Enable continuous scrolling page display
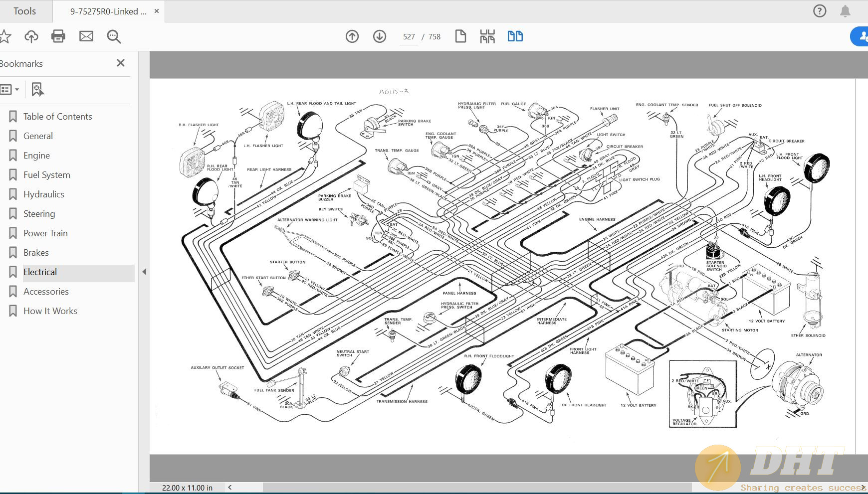Viewport: 868px width, 494px height. click(487, 36)
